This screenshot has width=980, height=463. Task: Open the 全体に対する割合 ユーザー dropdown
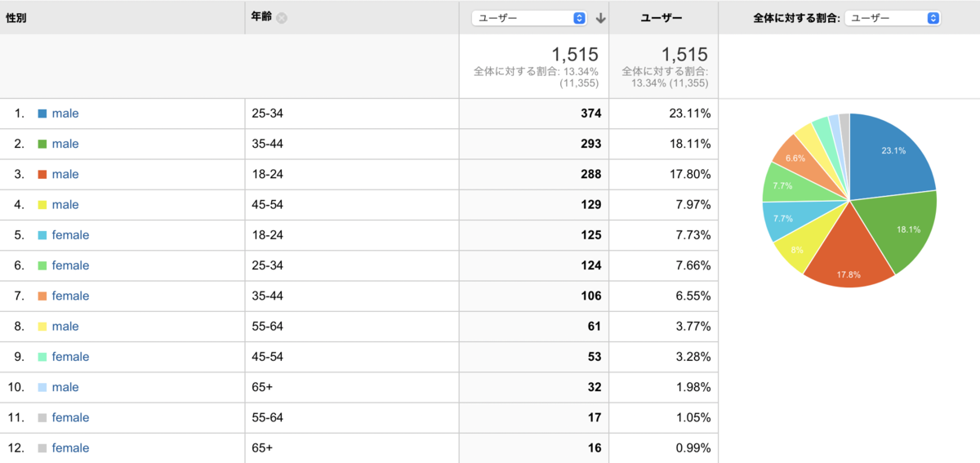[893, 18]
